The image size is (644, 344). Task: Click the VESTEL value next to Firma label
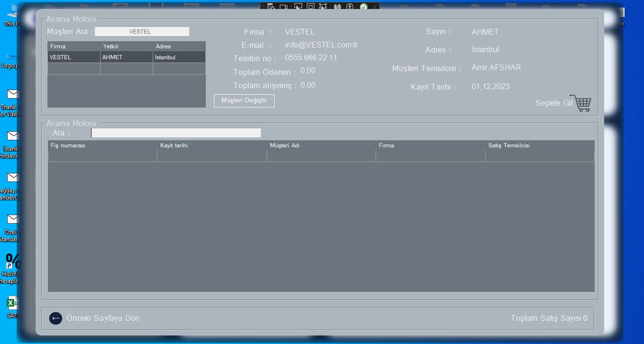click(300, 32)
